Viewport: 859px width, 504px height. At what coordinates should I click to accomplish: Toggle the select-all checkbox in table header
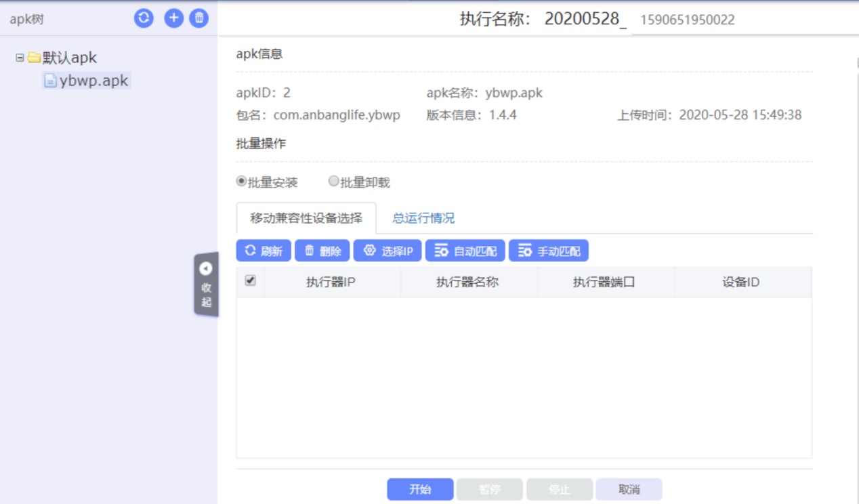250,280
